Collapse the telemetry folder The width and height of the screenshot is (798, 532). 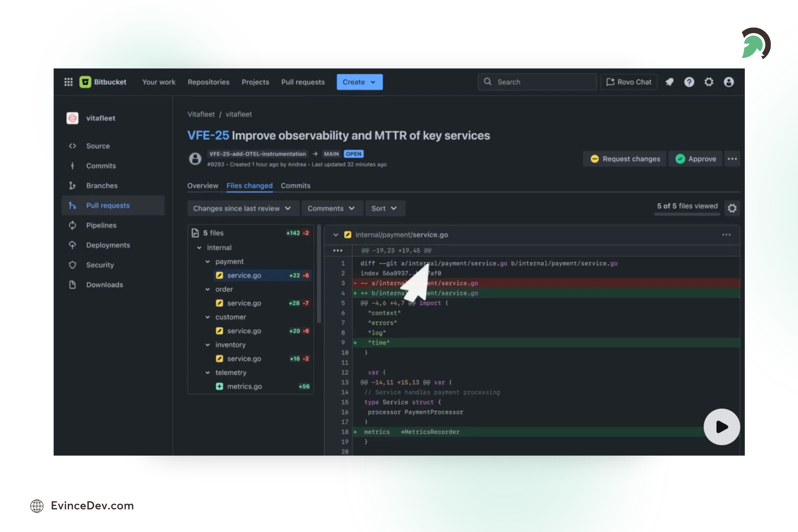coord(207,372)
